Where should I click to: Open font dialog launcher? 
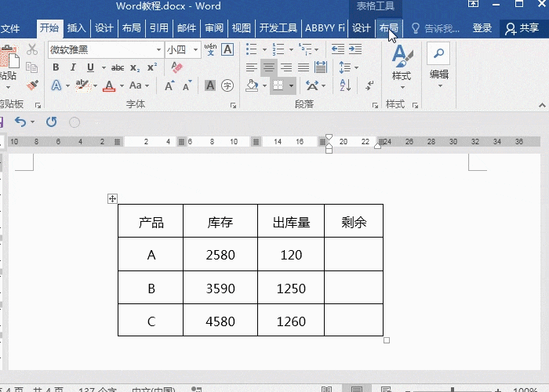(233, 105)
